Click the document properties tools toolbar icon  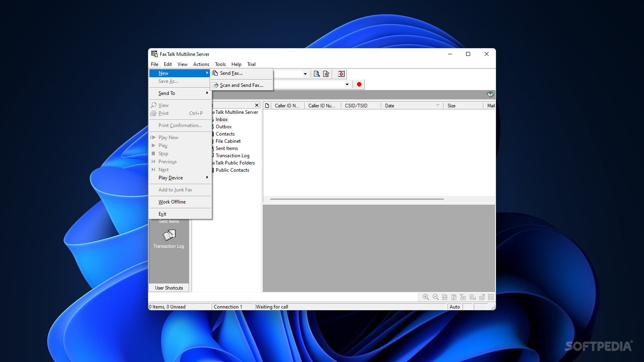(x=326, y=74)
